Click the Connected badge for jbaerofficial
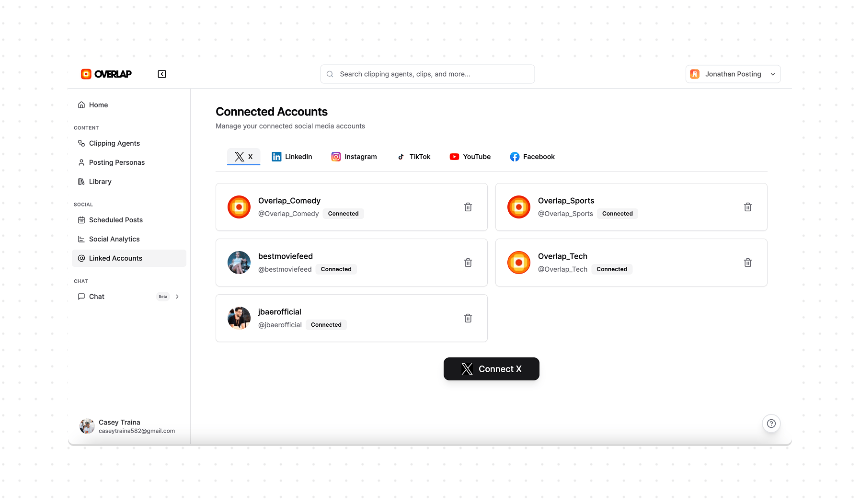Viewport: 860px width, 504px height. pyautogui.click(x=326, y=325)
